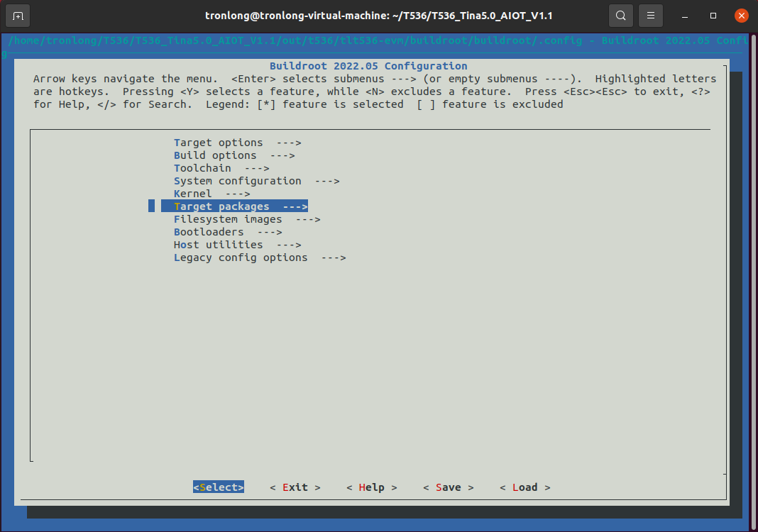758x532 pixels.
Task: Maximize the terminal window
Action: pos(713,16)
